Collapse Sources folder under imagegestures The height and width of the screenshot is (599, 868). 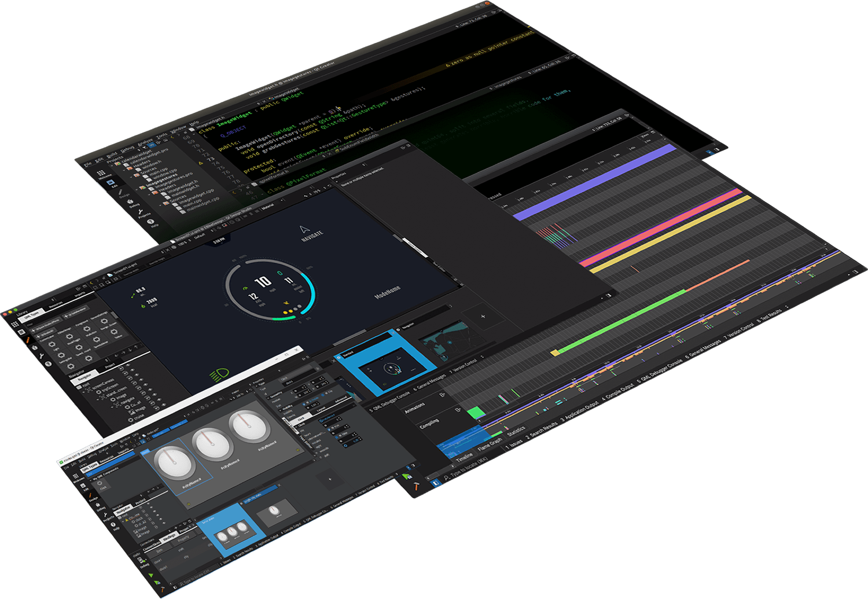pyautogui.click(x=160, y=205)
